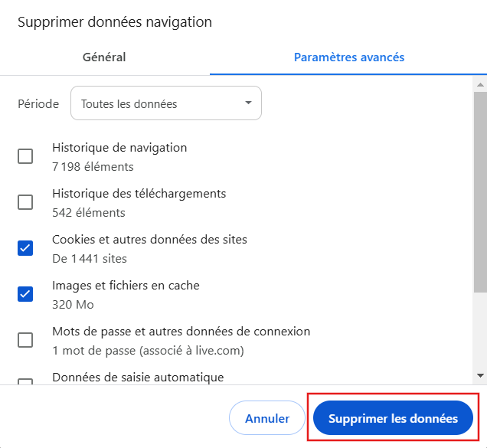Uncheck Cookies et autres données des sites
Viewport: 487px width, 448px height.
coord(25,248)
